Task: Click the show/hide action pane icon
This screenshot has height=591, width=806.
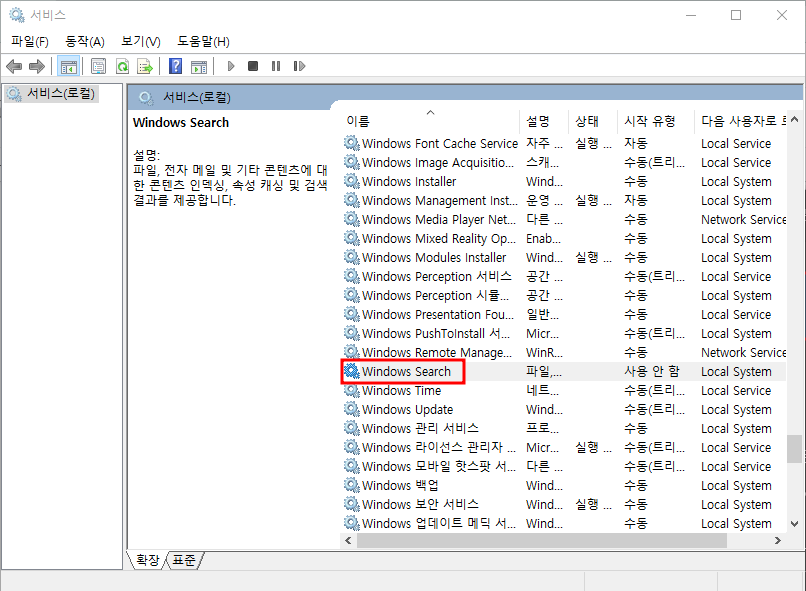Action: click(x=198, y=66)
